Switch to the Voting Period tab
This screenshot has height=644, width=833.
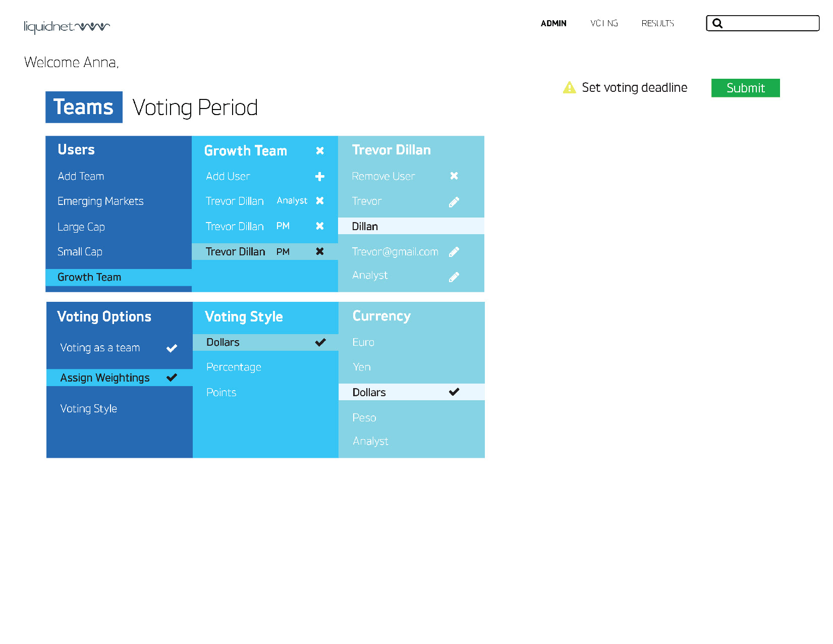(x=195, y=108)
